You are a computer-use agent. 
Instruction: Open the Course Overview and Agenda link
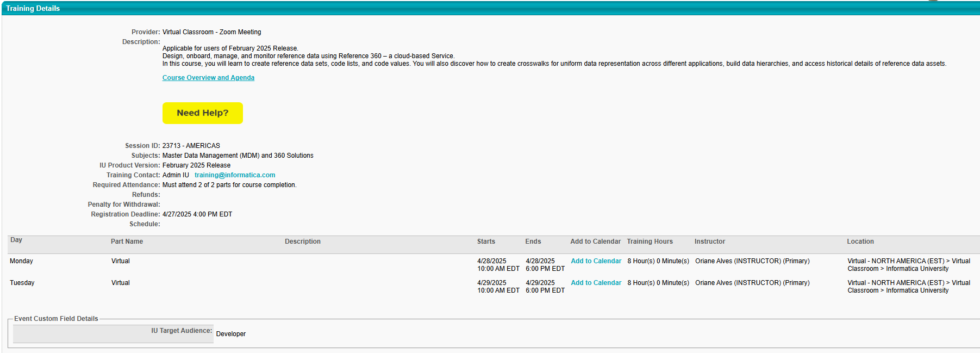pos(208,78)
